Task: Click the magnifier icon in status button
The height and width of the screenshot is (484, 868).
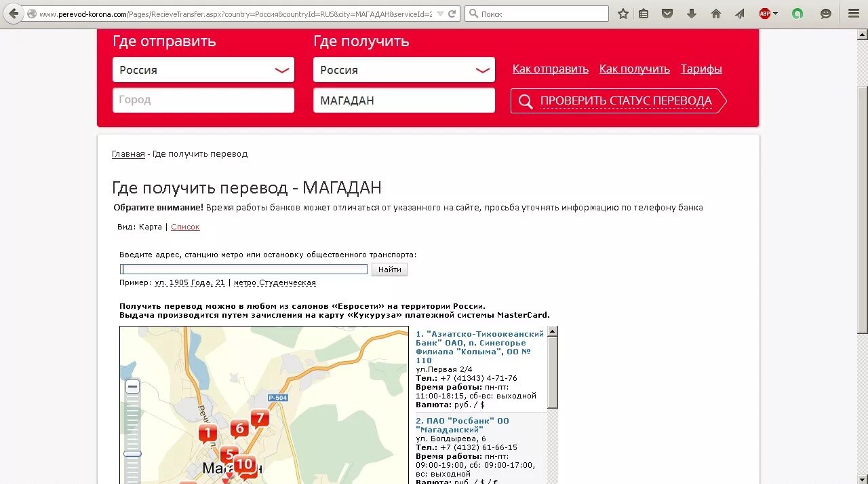Action: (x=526, y=101)
